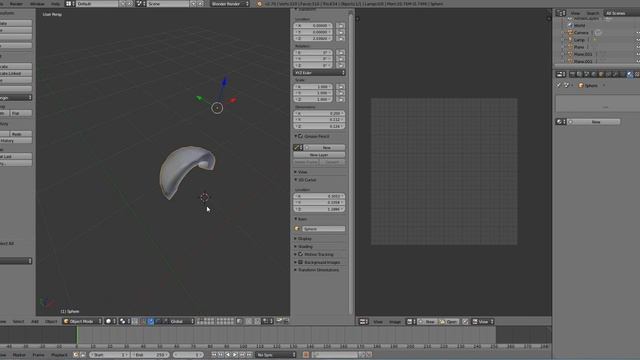Click the material browse icon beside New
The height and width of the screenshot is (360, 640).
coord(560,122)
